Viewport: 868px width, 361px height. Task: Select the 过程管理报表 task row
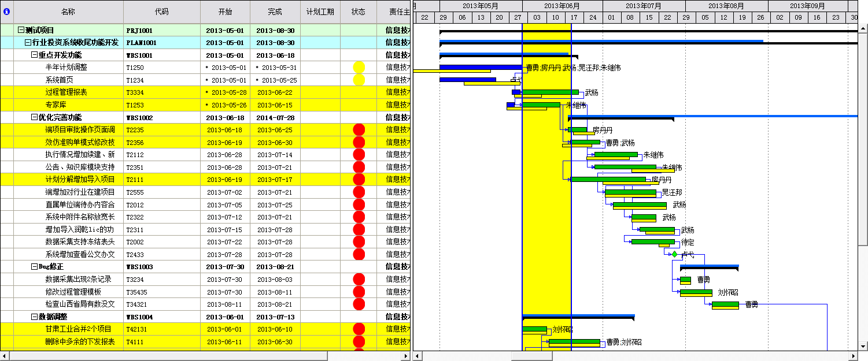tap(67, 92)
